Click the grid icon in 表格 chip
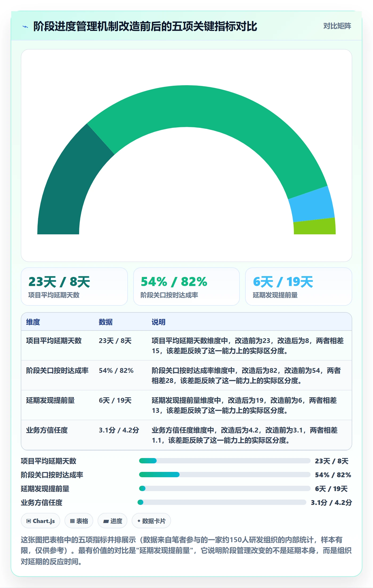This screenshot has height=588, width=373. [72, 521]
